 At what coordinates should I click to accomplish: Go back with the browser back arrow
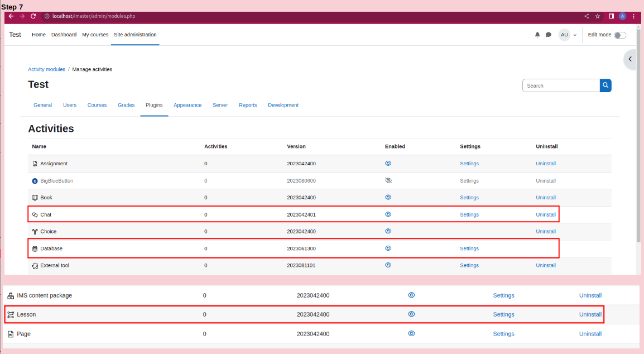coord(11,16)
